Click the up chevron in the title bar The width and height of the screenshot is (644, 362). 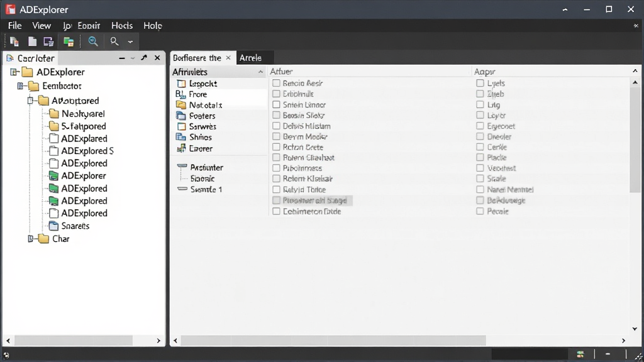point(565,9)
